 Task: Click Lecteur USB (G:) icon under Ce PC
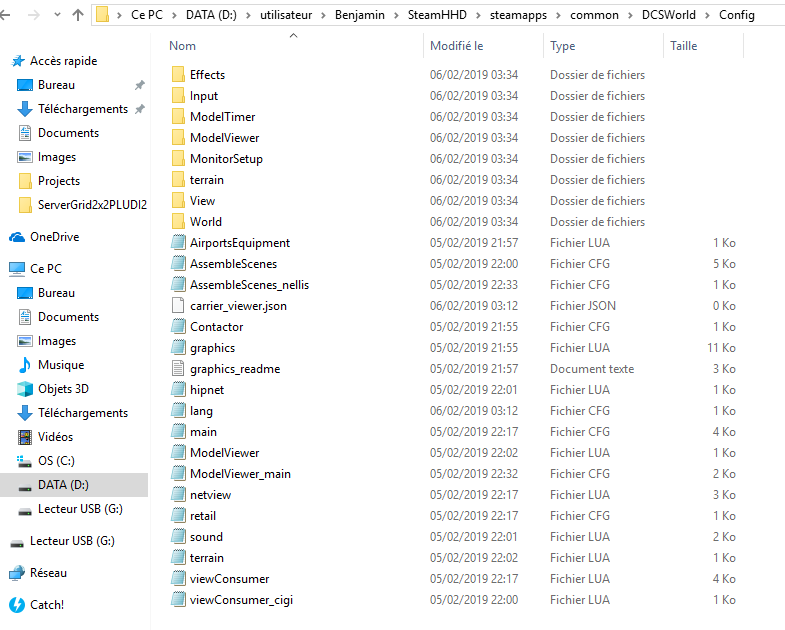pos(25,512)
